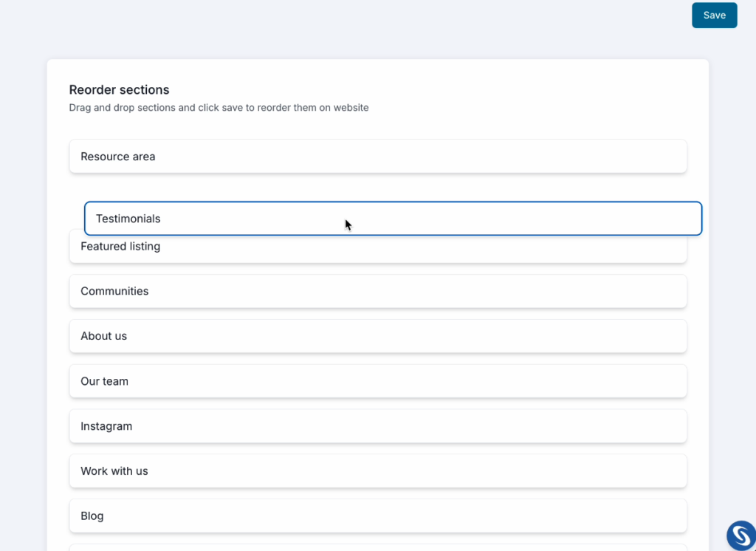Click the "Work with us" label text
Image resolution: width=756 pixels, height=551 pixels.
pos(114,471)
